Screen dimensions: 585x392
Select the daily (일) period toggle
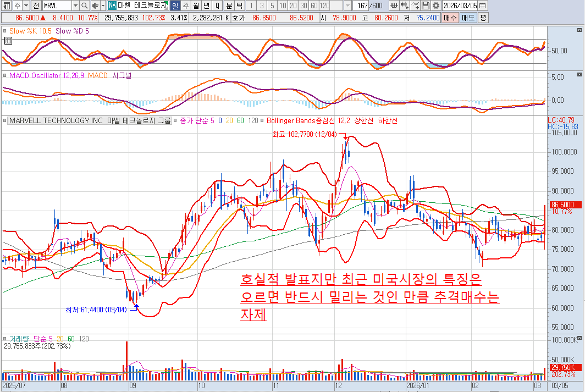pos(175,5)
